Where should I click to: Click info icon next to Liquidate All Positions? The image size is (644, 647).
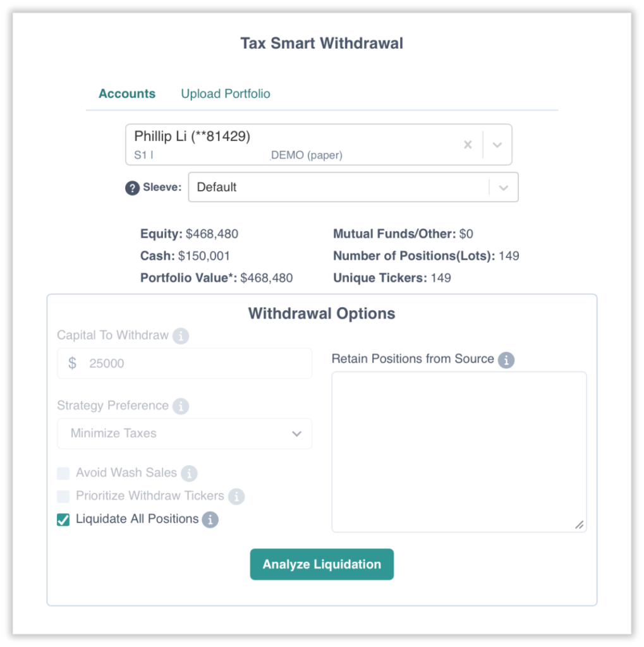click(x=210, y=520)
